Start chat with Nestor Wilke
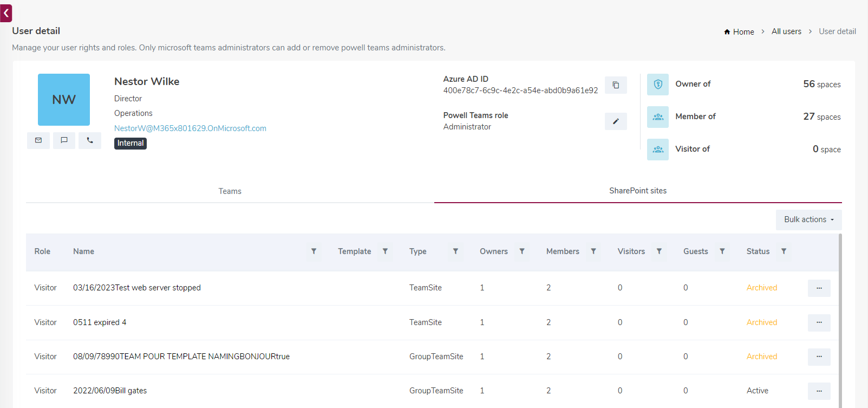 (x=64, y=140)
